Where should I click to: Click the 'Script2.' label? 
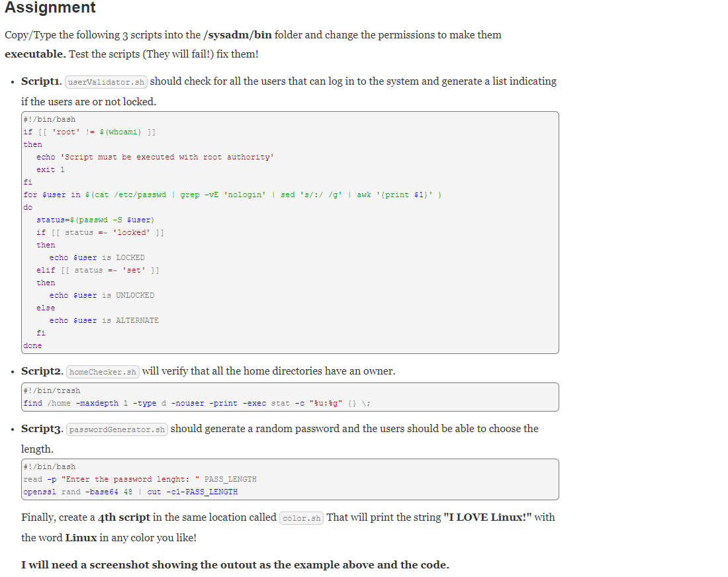(x=42, y=371)
